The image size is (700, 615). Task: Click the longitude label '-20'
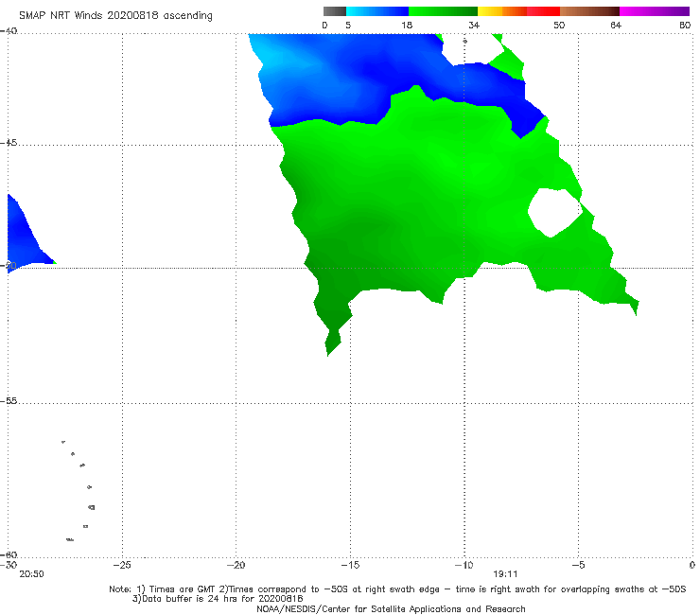pos(236,565)
